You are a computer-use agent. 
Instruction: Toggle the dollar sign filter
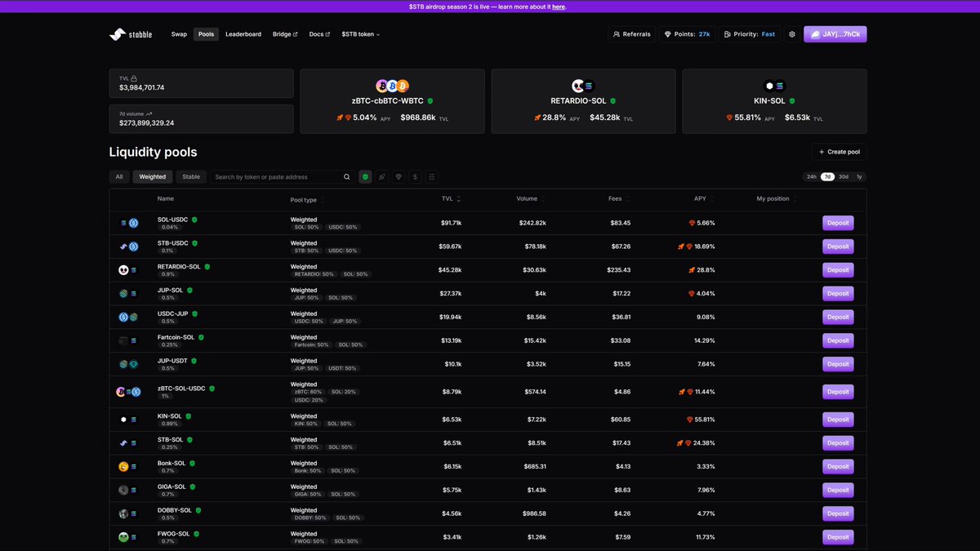click(416, 176)
